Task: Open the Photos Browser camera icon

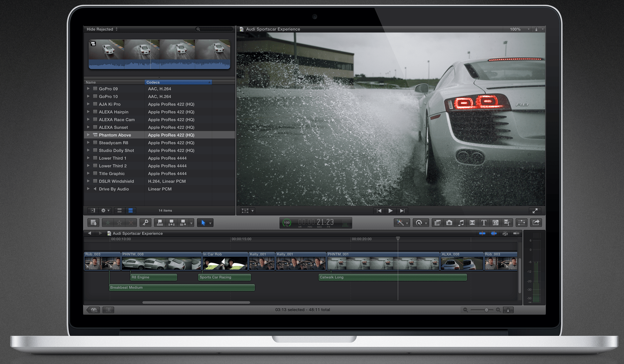Action: (449, 223)
